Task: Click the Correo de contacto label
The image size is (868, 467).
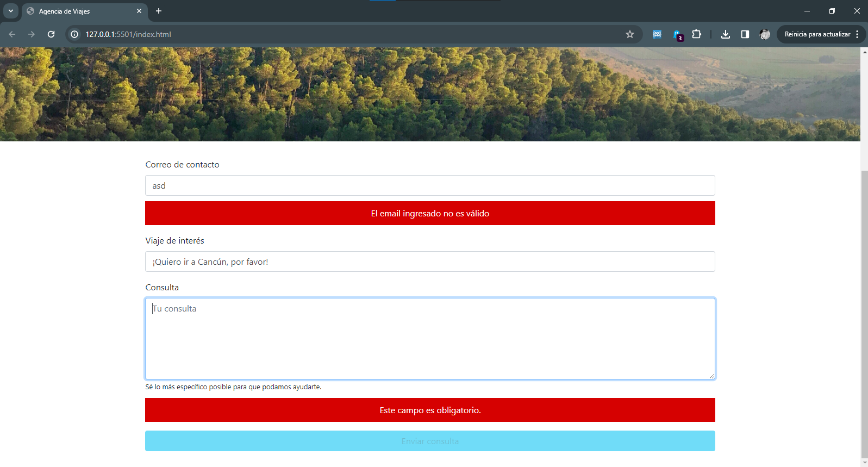Action: 182,164
